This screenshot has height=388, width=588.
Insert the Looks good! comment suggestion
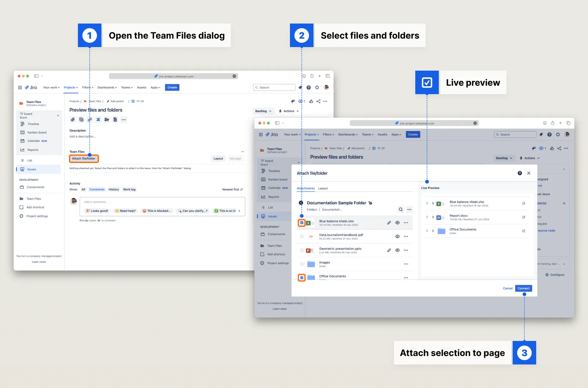point(97,211)
